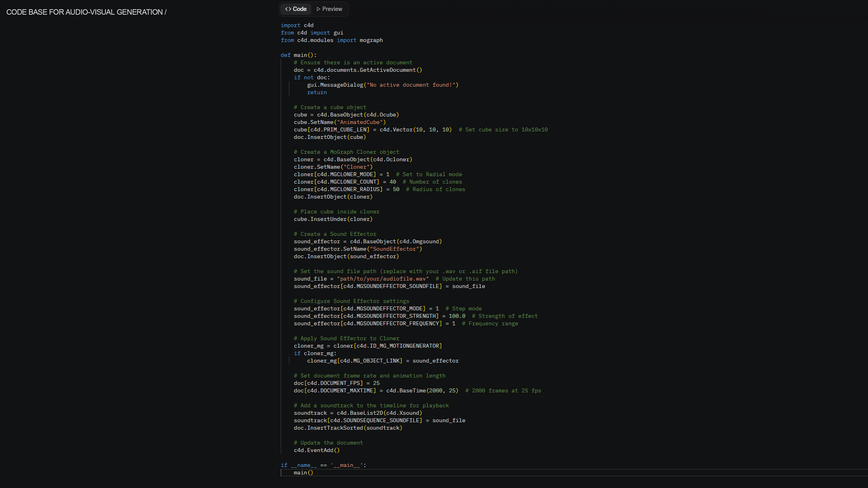The image size is (868, 488).
Task: Click the CODE BASE FOR AUDIO-VISUAL GENERATION title
Action: (86, 12)
